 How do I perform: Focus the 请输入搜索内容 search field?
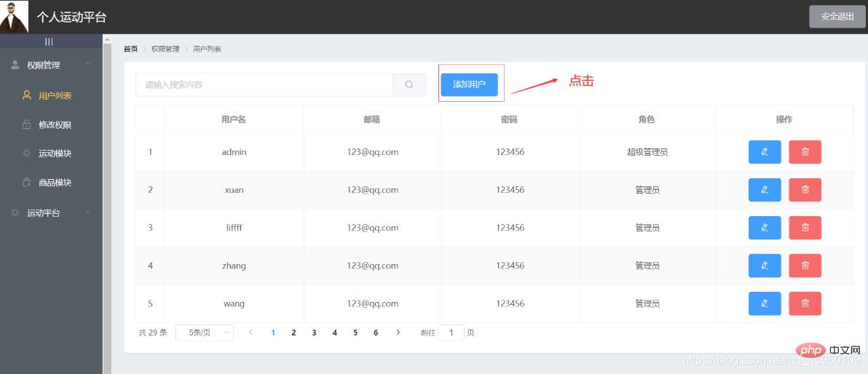(x=264, y=84)
